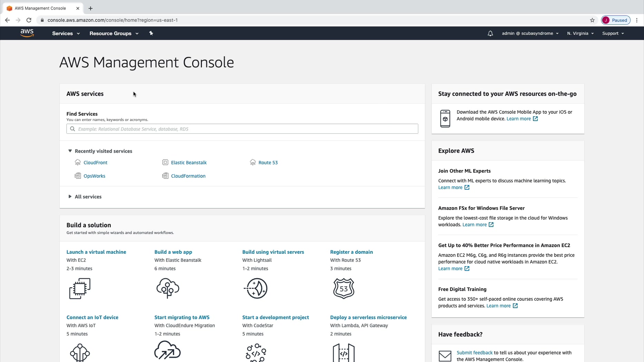
Task: Click Learn more for Amazon FSx
Action: [x=478, y=225]
